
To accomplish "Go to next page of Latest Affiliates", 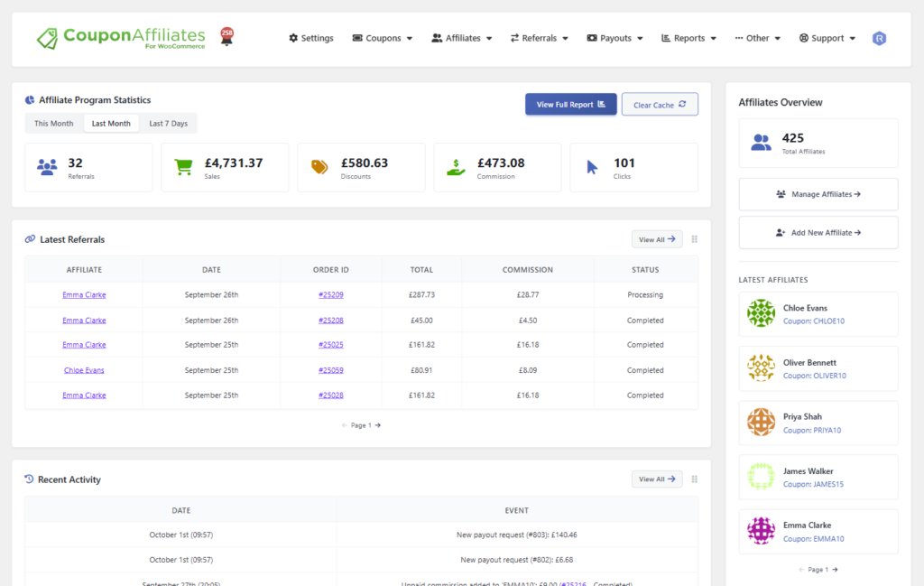I will (x=835, y=570).
